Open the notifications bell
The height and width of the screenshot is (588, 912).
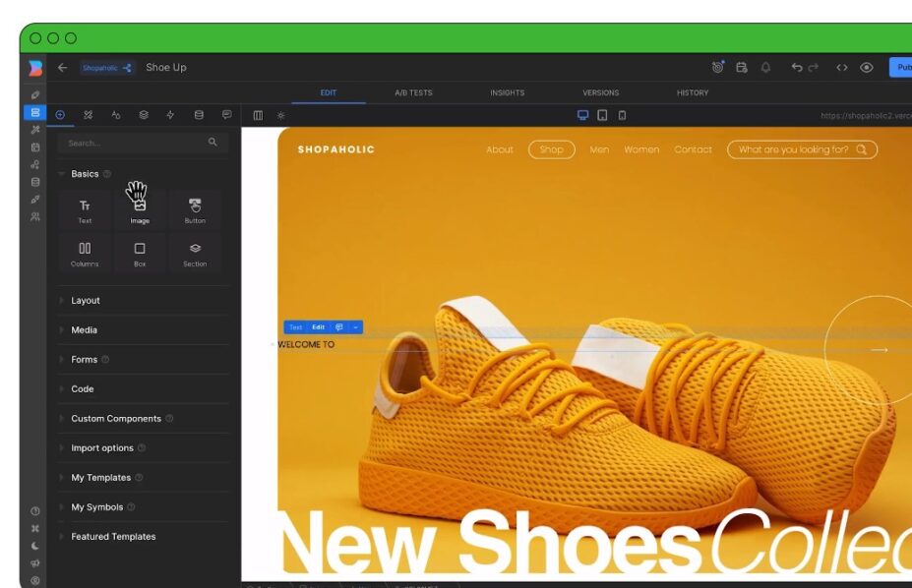[x=765, y=68]
